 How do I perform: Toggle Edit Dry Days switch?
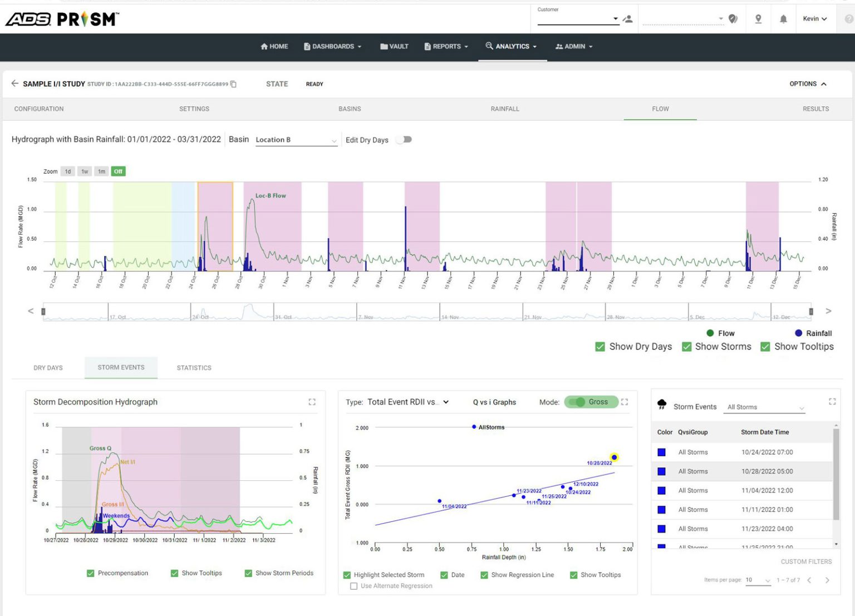tap(404, 139)
